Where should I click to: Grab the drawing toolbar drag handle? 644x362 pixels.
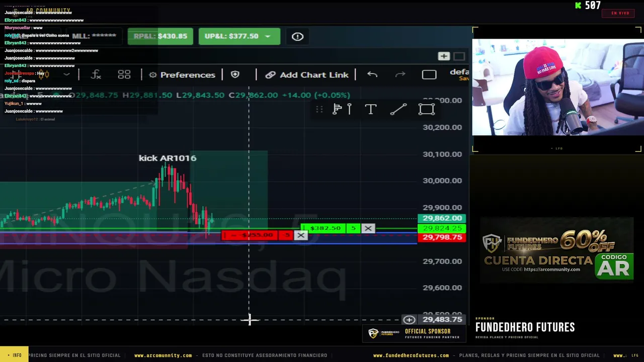coord(319,109)
